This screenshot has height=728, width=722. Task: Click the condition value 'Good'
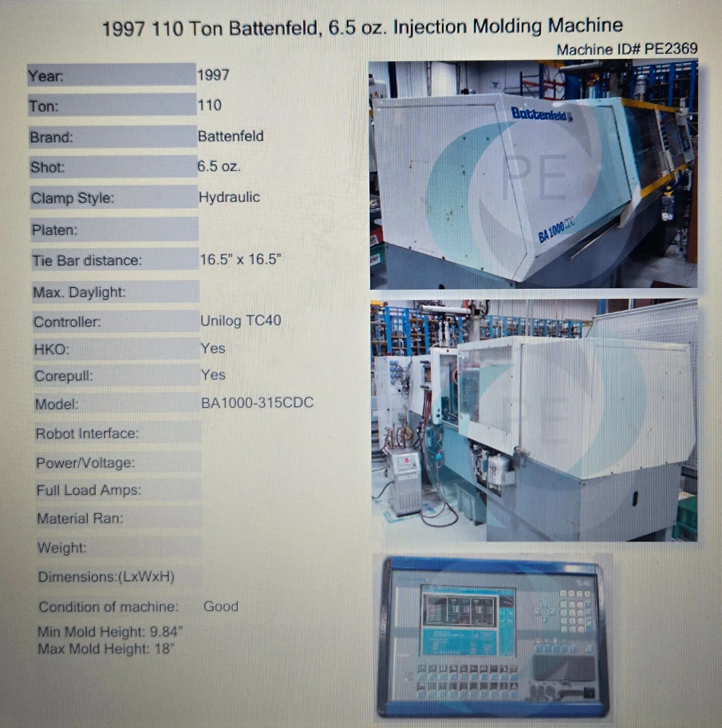point(221,606)
